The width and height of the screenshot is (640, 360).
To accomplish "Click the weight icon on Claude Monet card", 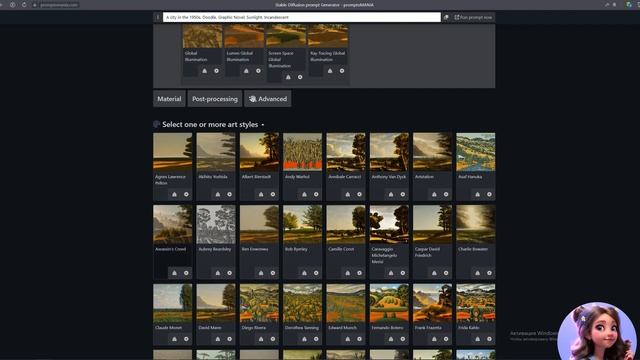I will click(174, 339).
